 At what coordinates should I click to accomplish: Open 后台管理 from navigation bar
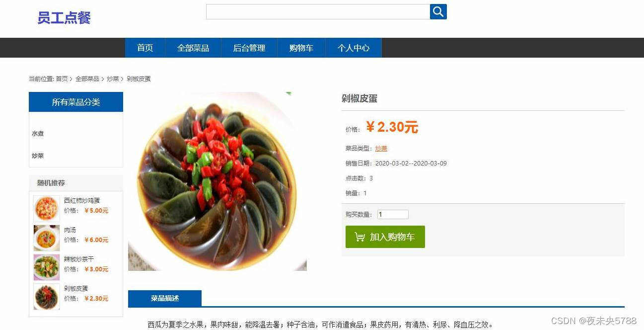(x=249, y=48)
